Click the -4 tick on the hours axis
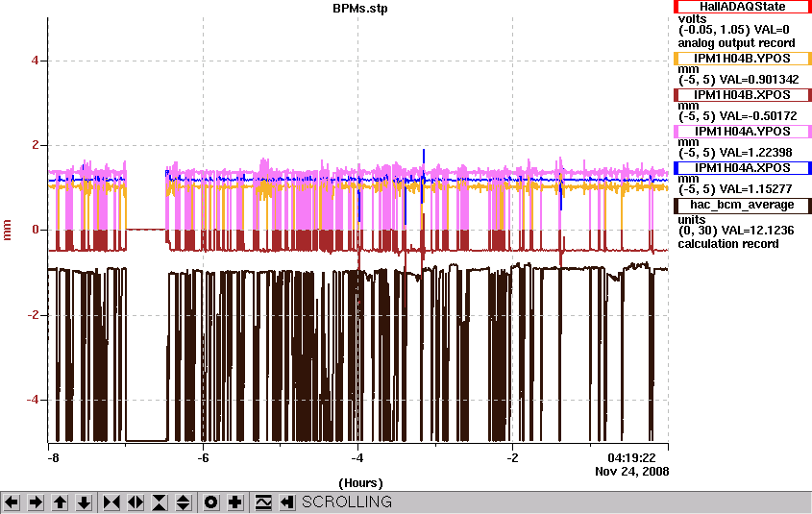The height and width of the screenshot is (514, 812). pos(357,458)
